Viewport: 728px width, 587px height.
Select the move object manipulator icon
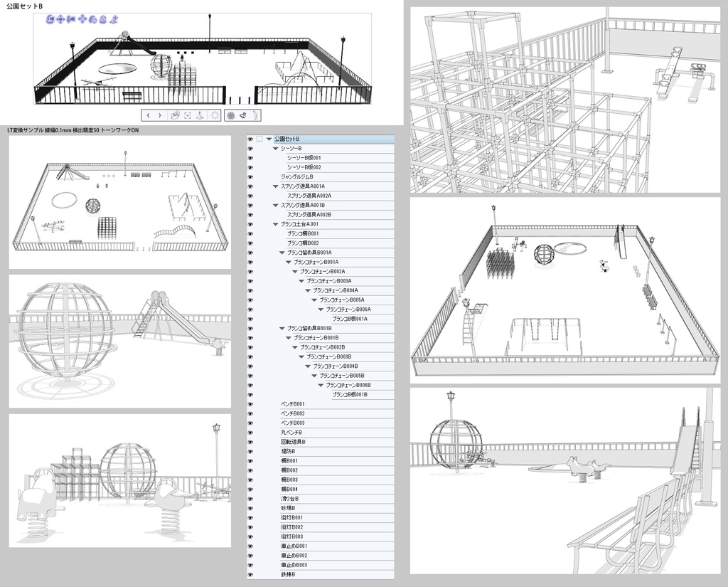tap(82, 19)
